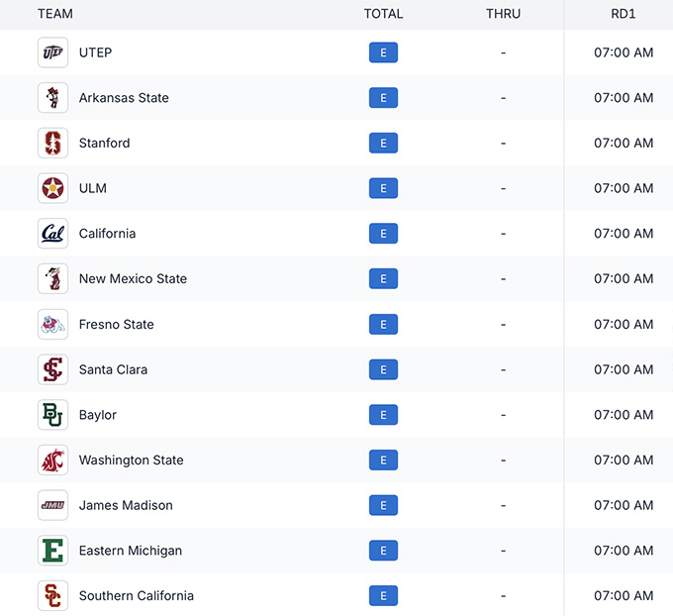Open the Baylor team name
The width and height of the screenshot is (673, 616).
tap(98, 415)
